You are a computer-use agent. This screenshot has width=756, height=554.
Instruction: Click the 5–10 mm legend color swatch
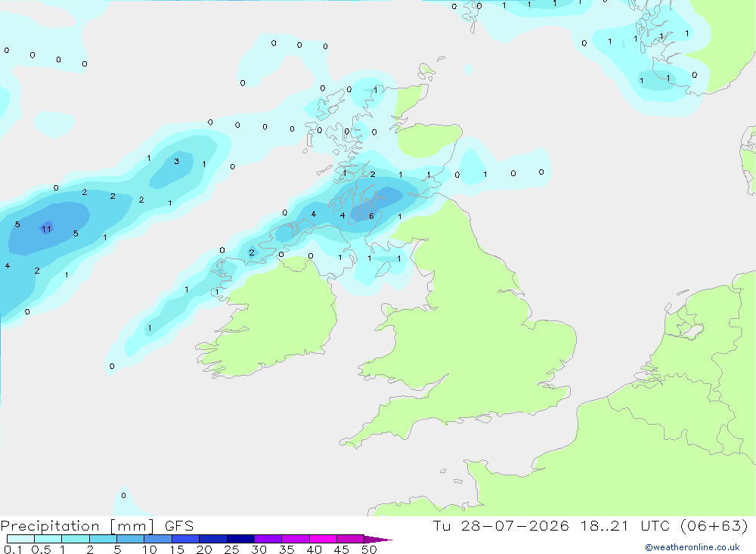coord(130,539)
